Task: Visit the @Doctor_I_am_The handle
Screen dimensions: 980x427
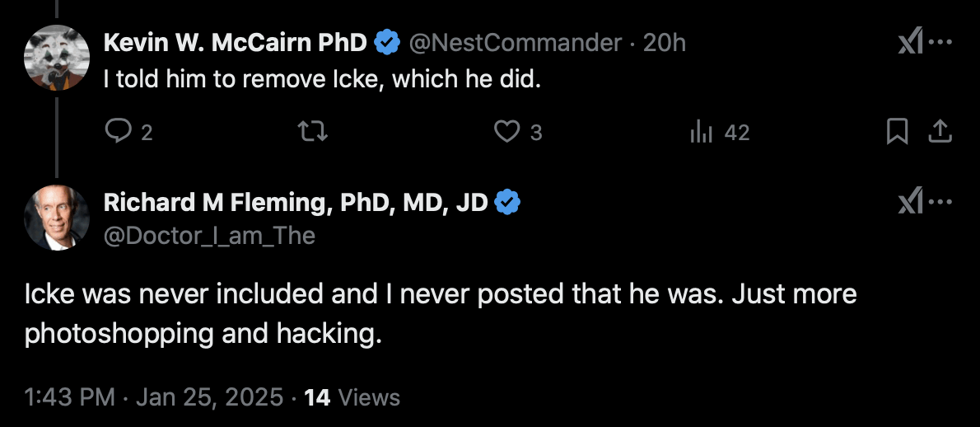Action: pos(209,236)
